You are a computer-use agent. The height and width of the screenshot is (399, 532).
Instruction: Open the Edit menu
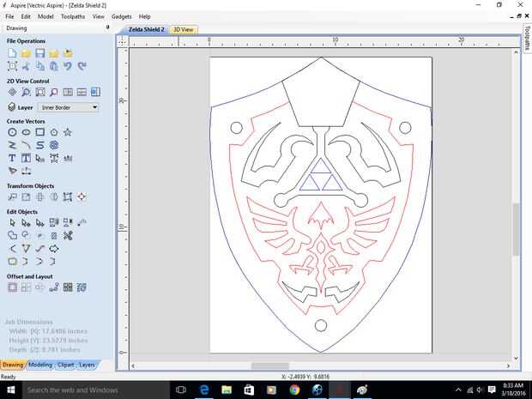(26, 16)
